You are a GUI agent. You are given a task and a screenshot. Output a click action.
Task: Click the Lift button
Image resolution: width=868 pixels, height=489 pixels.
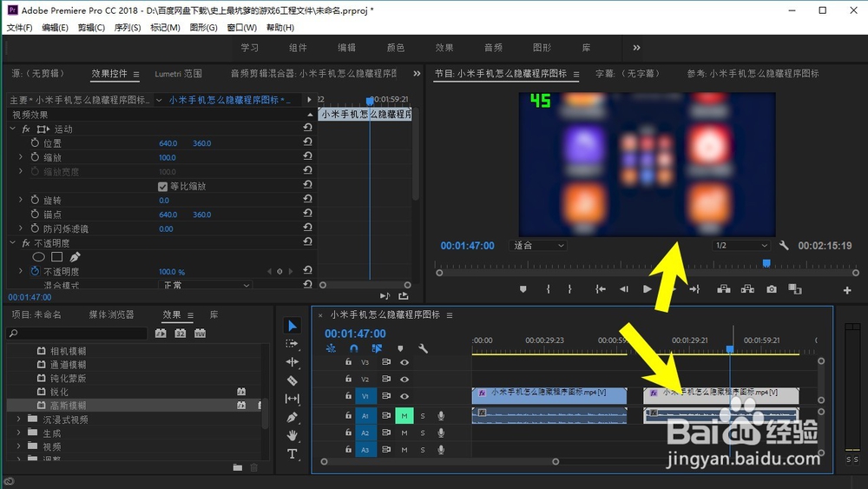(x=724, y=289)
